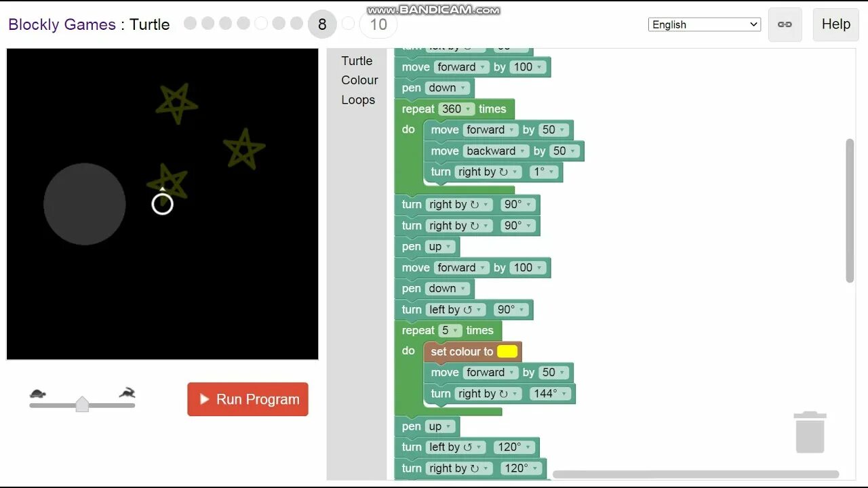The height and width of the screenshot is (488, 868).
Task: Click the set colour to block
Action: pos(473,351)
